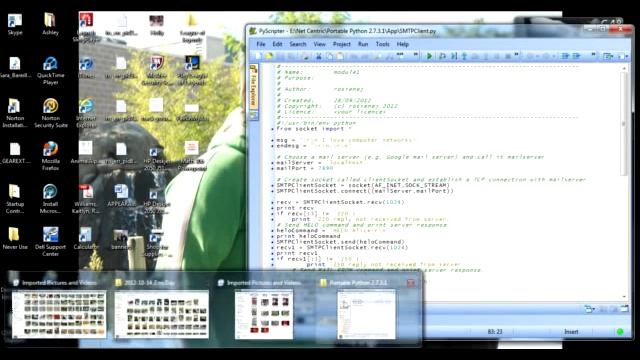Image resolution: width=640 pixels, height=360 pixels.
Task: Click the Insert mode status bar indicator
Action: (x=571, y=332)
